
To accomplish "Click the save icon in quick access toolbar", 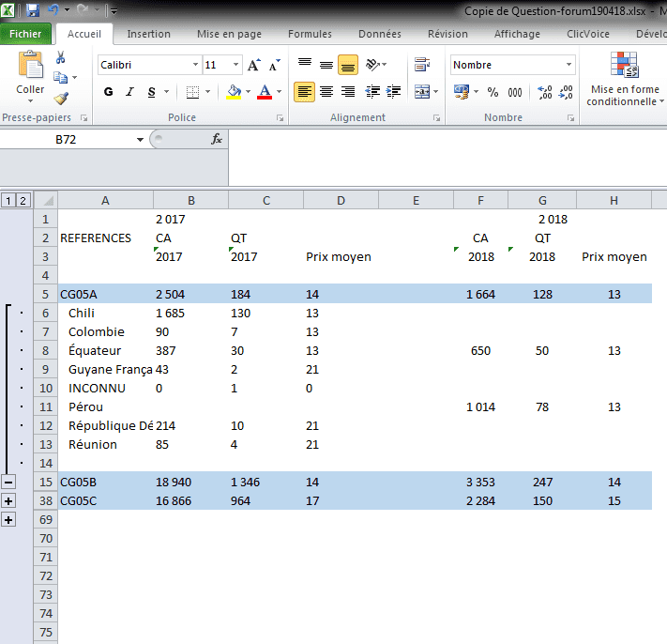I will tap(33, 11).
